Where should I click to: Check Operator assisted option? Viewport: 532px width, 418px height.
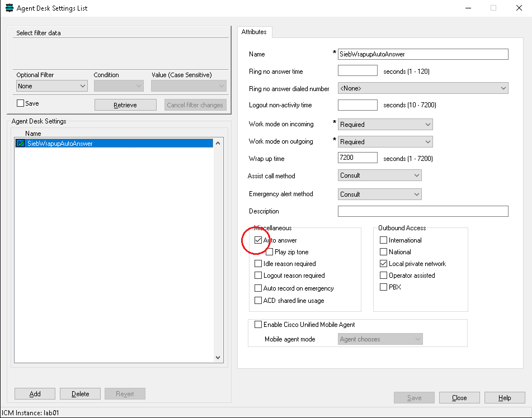(383, 275)
